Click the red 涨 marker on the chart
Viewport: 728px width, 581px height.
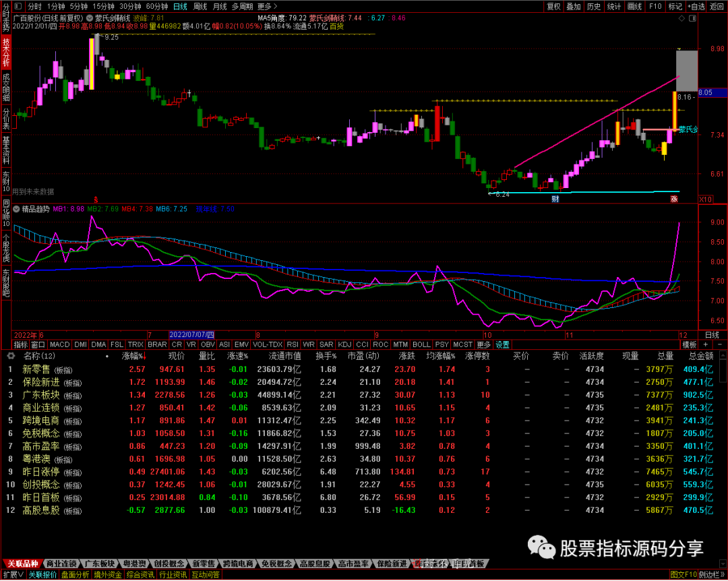tap(674, 200)
